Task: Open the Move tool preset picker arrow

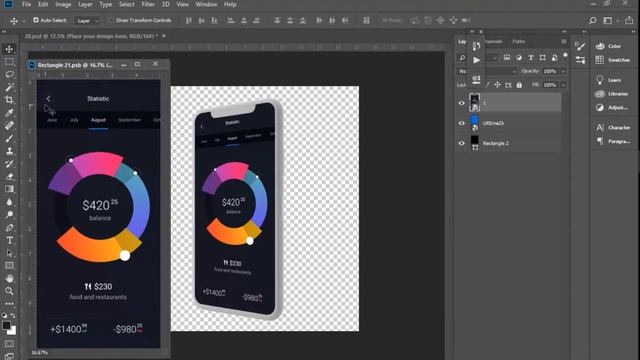Action: [24, 20]
